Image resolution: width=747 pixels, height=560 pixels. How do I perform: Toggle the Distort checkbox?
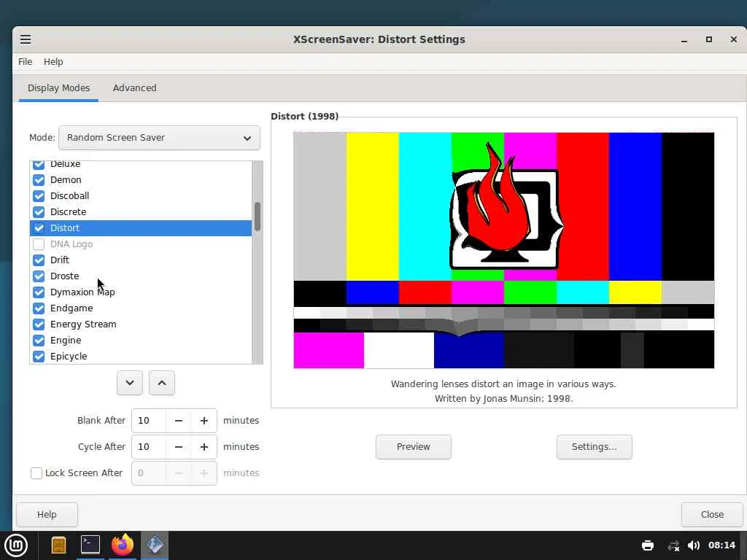pyautogui.click(x=39, y=228)
